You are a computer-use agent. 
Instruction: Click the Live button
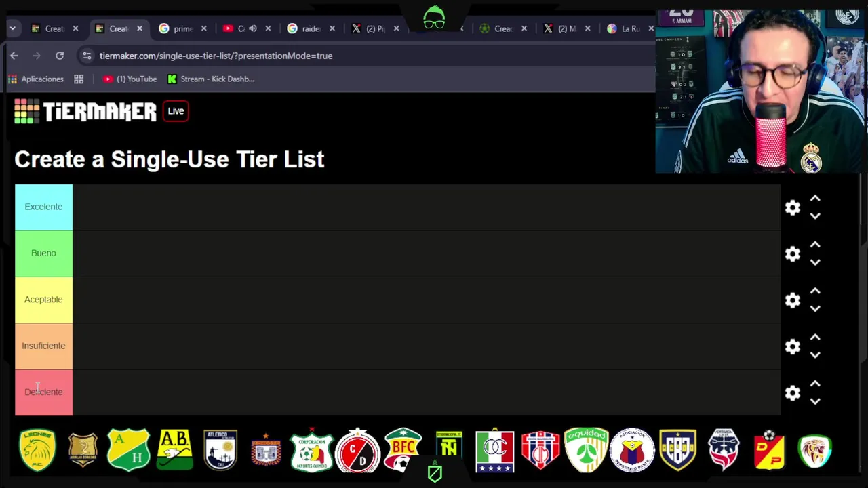coord(176,111)
